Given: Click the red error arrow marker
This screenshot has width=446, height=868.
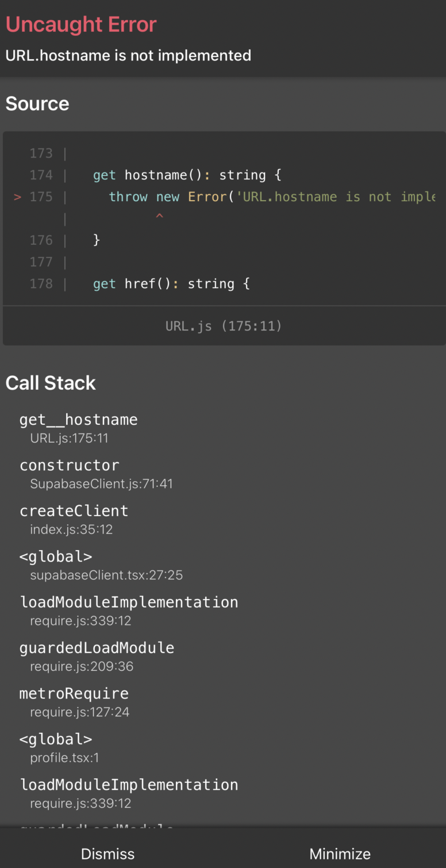Looking at the screenshot, I should pos(17,197).
